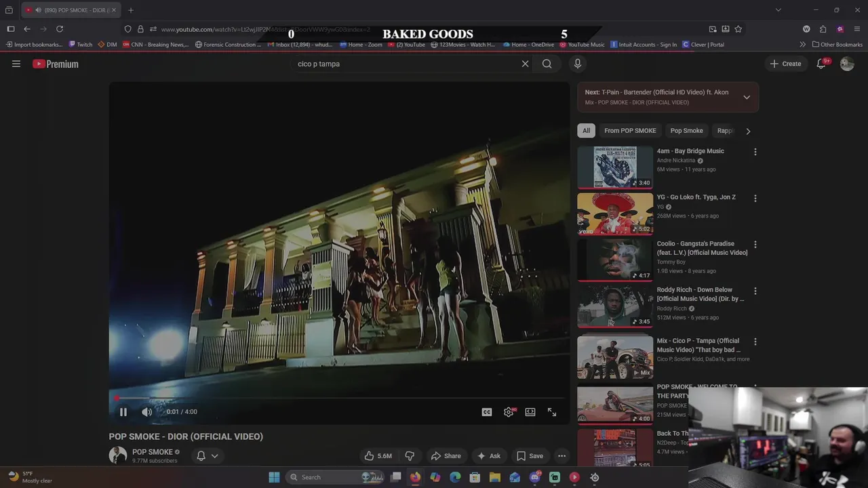Open the Create button
Viewport: 868px width, 488px height.
pos(785,64)
